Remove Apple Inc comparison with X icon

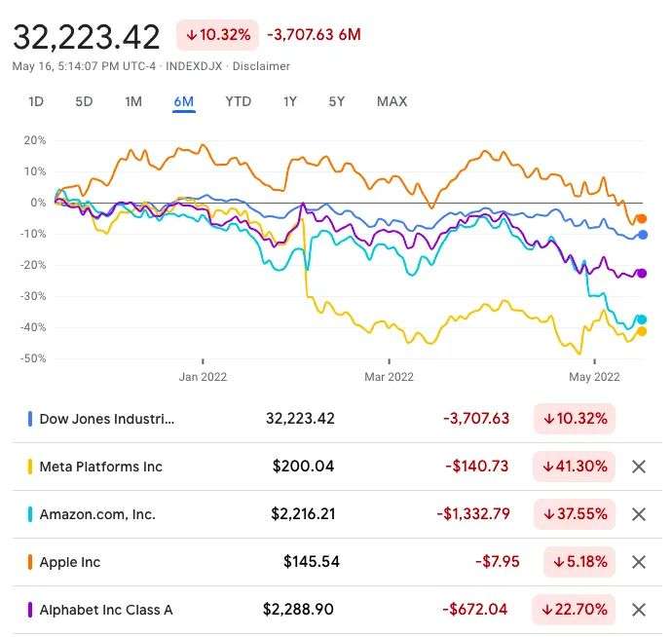click(639, 562)
